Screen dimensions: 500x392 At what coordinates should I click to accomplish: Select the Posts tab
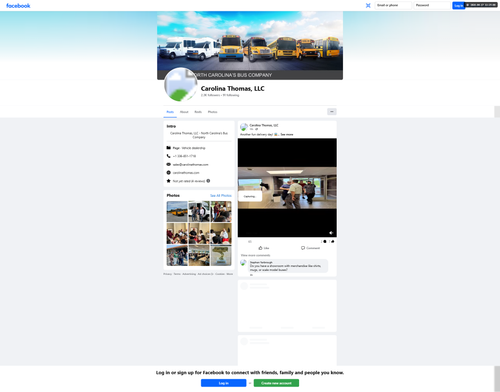pos(170,112)
